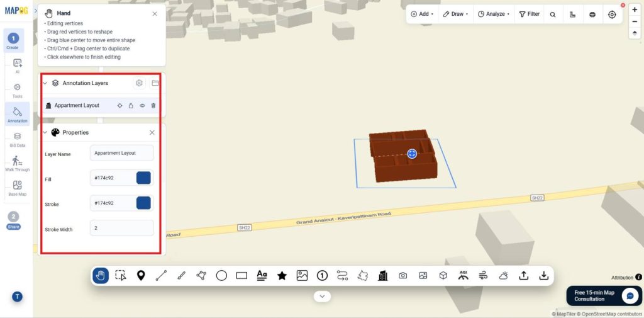Locate me with the target icon
The height and width of the screenshot is (318, 644).
coord(612,14)
